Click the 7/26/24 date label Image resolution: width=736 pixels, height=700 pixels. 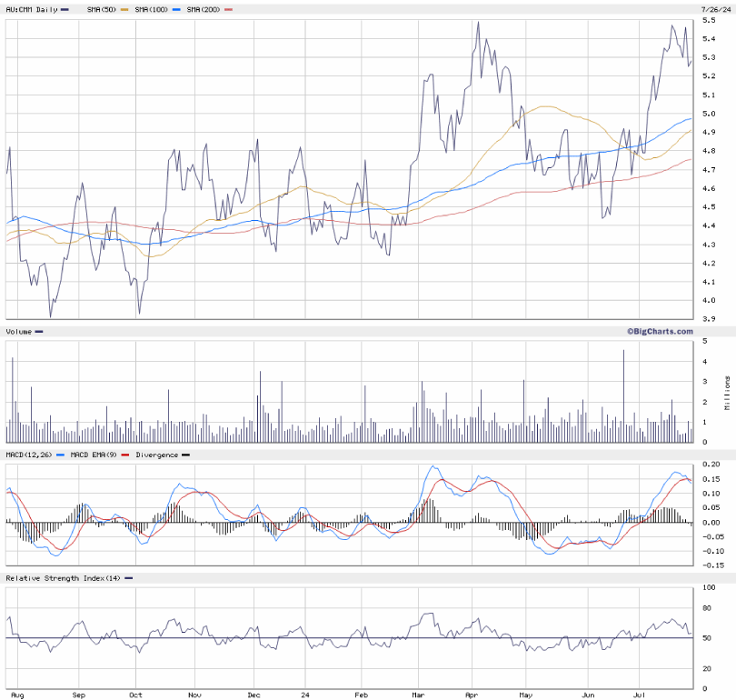(x=715, y=9)
